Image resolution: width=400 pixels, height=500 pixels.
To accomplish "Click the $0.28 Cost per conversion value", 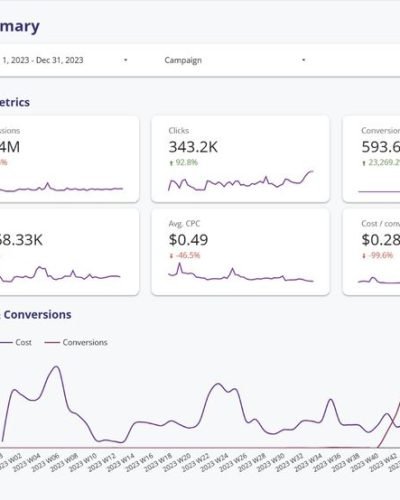I will click(381, 240).
